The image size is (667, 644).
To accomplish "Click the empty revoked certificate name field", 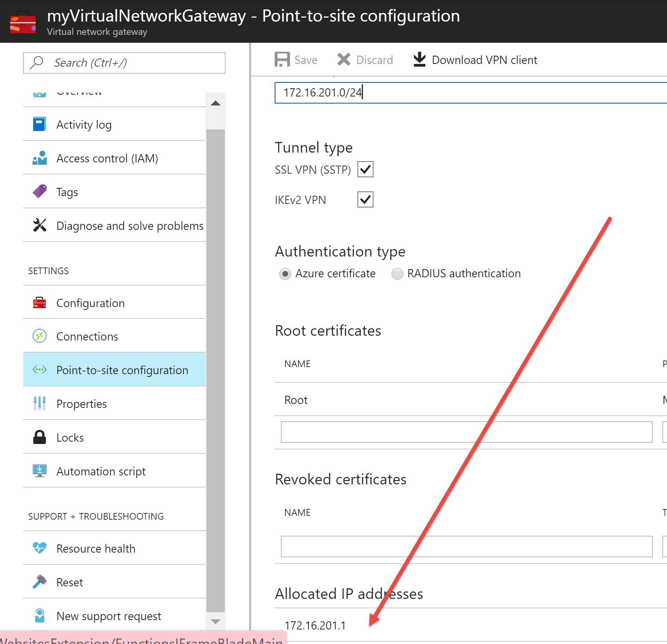I will point(467,546).
